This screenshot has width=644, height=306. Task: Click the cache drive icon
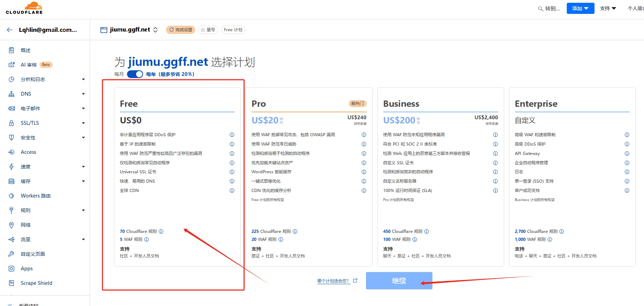click(x=11, y=181)
